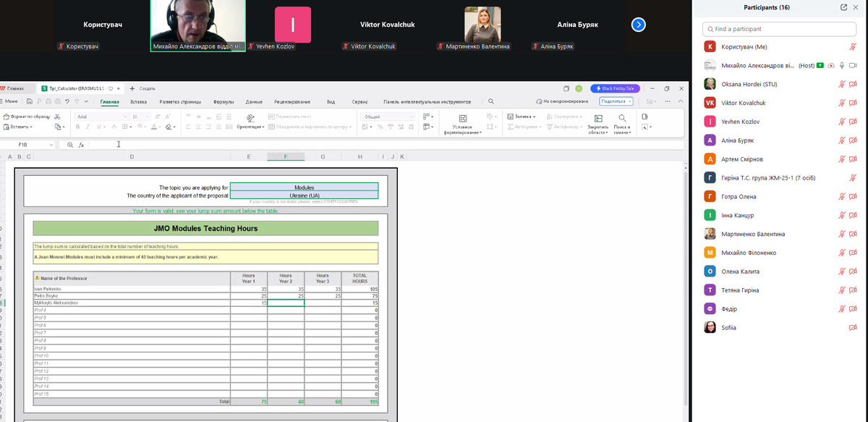Click the Freeze Panes (Закрепить области) icon

(598, 118)
